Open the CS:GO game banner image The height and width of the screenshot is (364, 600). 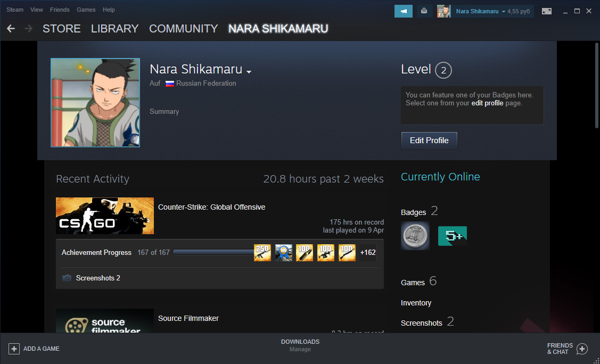[x=105, y=216]
